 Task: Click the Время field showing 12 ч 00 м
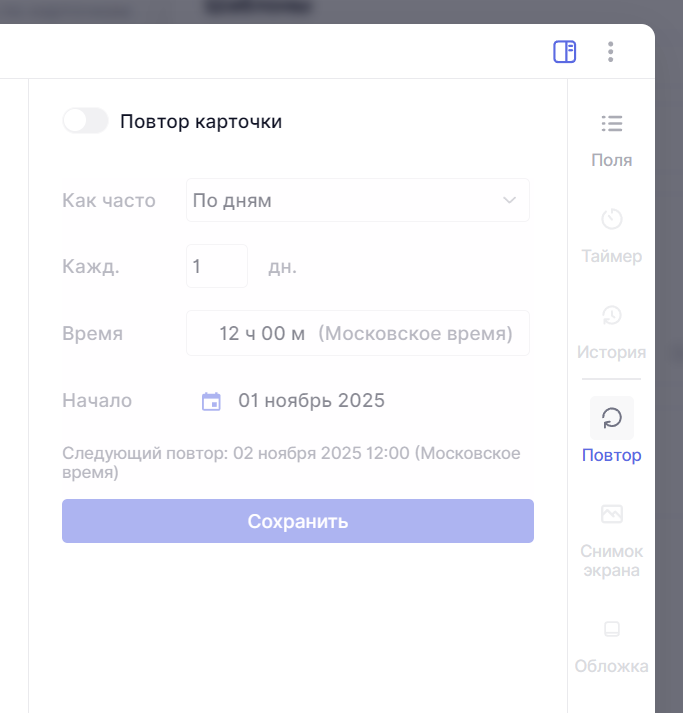[x=262, y=333]
